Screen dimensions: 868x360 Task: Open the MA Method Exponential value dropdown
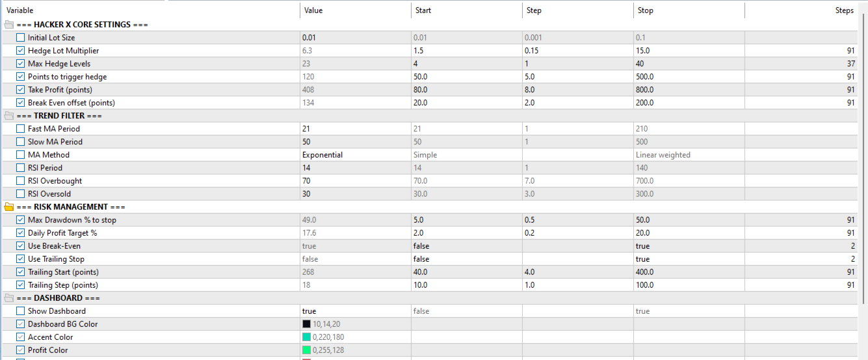(x=354, y=155)
